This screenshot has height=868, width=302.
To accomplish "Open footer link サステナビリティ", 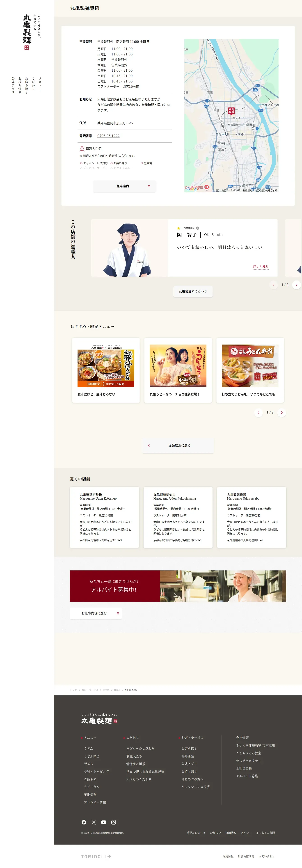I will tap(248, 761).
